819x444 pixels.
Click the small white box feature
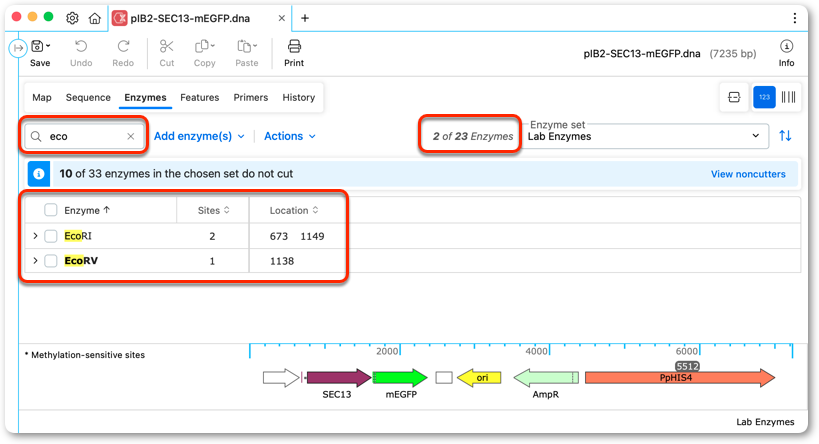444,377
